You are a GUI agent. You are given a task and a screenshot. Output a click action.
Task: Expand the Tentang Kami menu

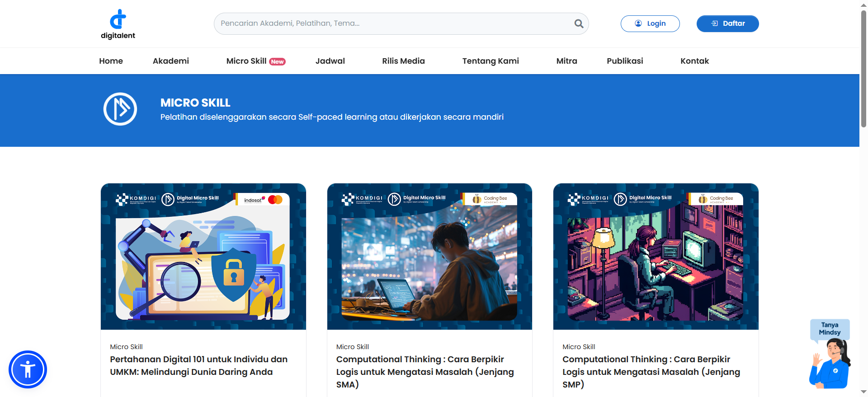pos(491,61)
